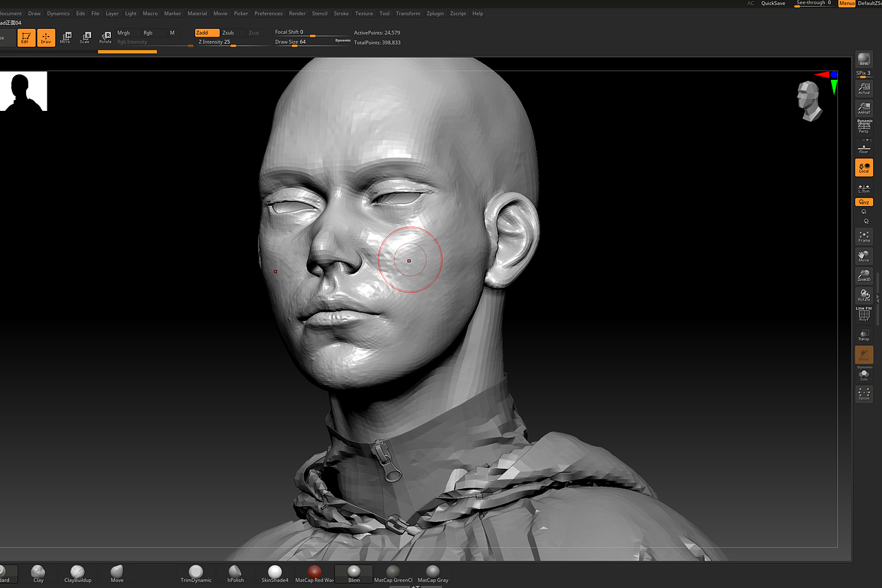This screenshot has height=588, width=882.
Task: Toggle Ghost transparency
Action: (864, 355)
